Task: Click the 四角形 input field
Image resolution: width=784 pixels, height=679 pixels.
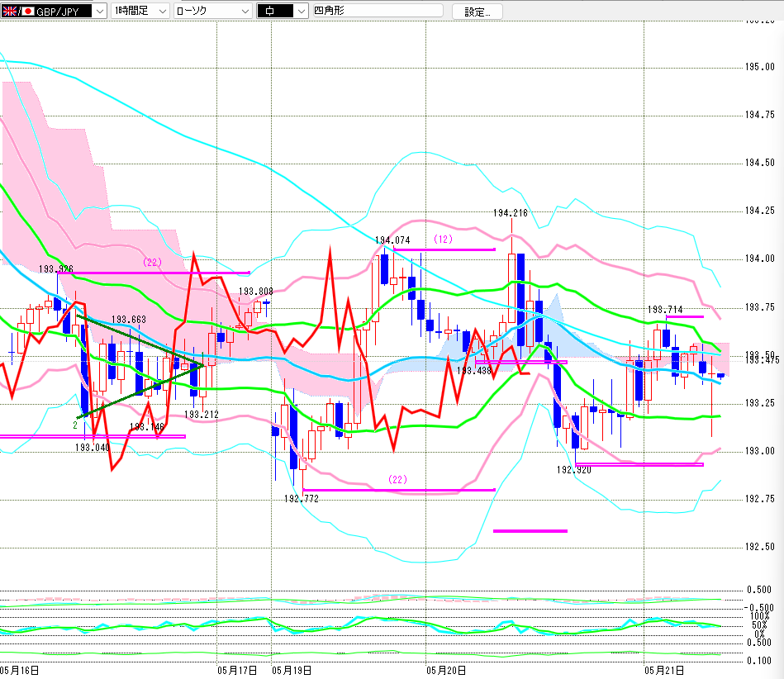Action: 378,11
